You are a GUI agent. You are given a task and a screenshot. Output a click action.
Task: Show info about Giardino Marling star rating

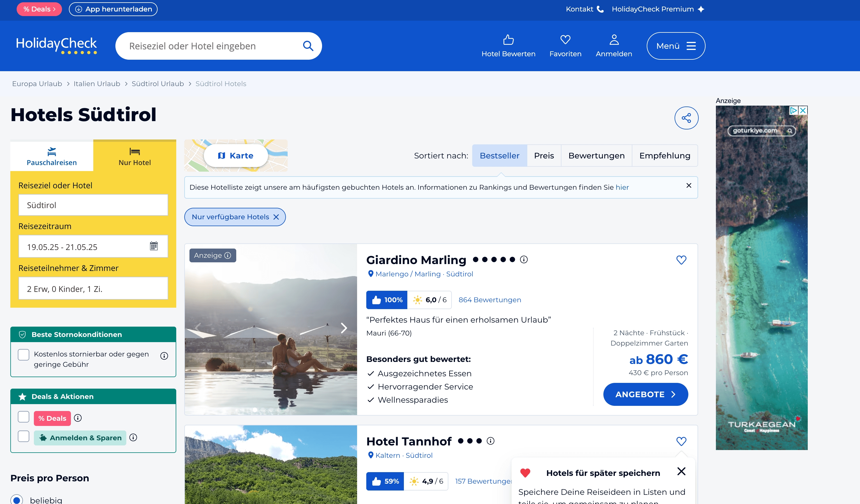(x=524, y=260)
